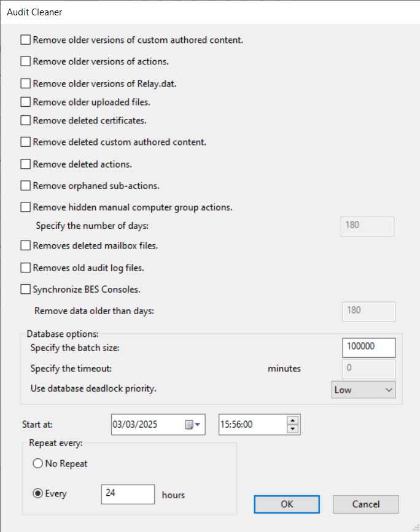Enable Remove older versions of actions
Screen dimensions: 420x532
pyautogui.click(x=25, y=61)
